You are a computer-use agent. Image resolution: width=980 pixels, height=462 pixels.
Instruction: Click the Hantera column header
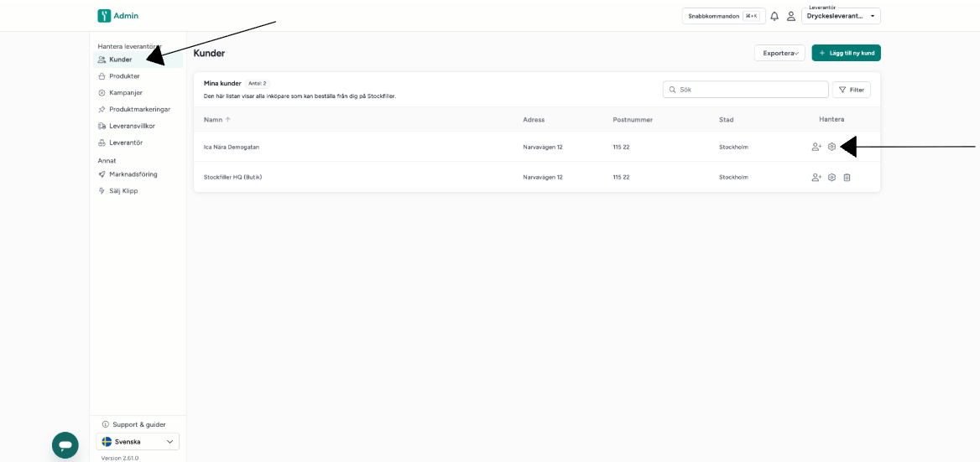pos(831,120)
